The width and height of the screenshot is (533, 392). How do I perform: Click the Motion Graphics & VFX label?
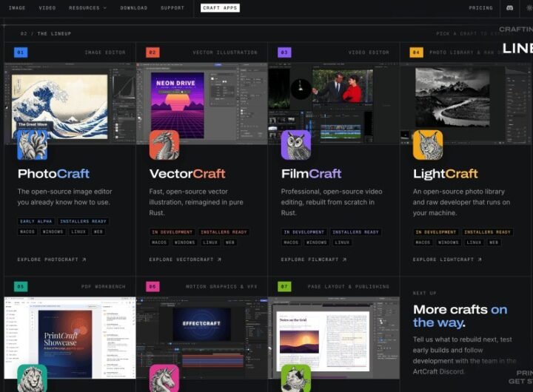pos(221,287)
